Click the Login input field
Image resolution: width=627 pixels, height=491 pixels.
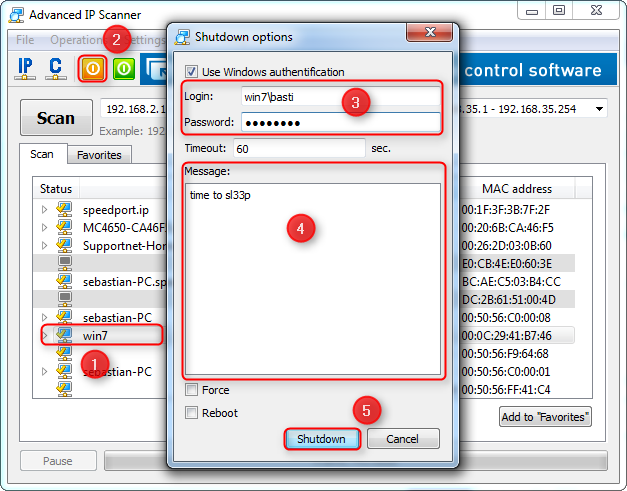tap(341, 97)
